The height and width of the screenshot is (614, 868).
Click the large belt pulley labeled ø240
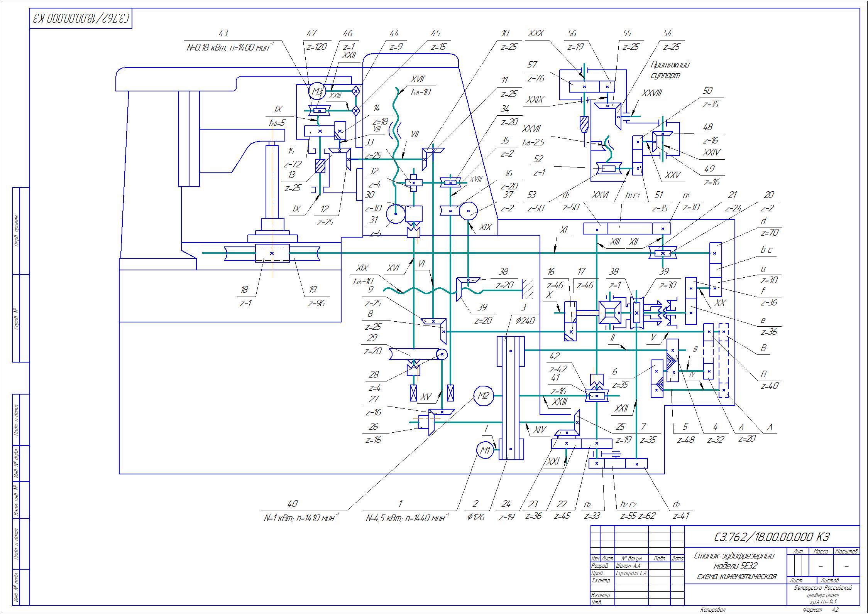(x=510, y=351)
